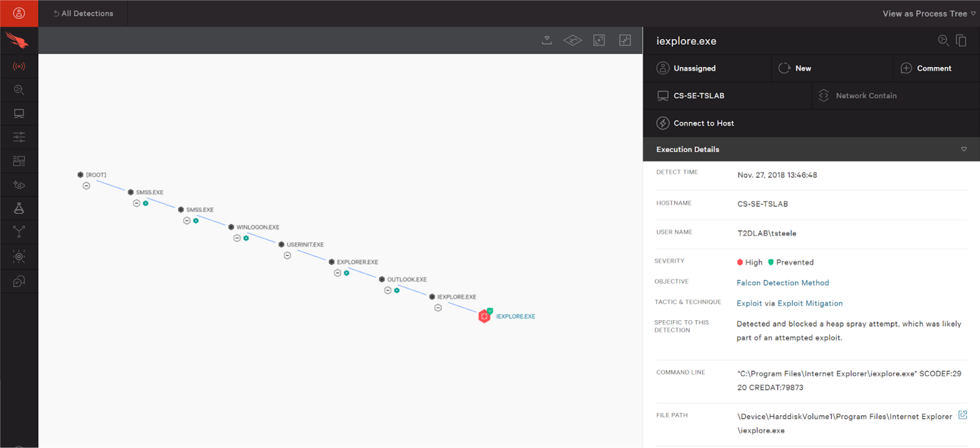Open the Hosts monitor icon in sidebar
Viewport: 980px width, 448px height.
(19, 114)
